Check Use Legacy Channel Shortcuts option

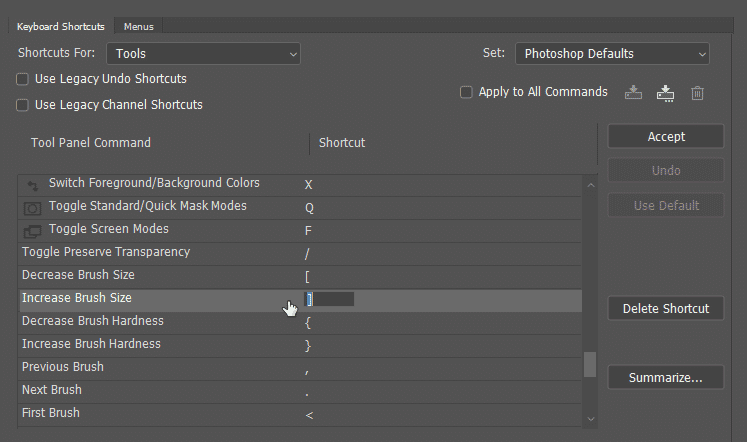click(23, 105)
